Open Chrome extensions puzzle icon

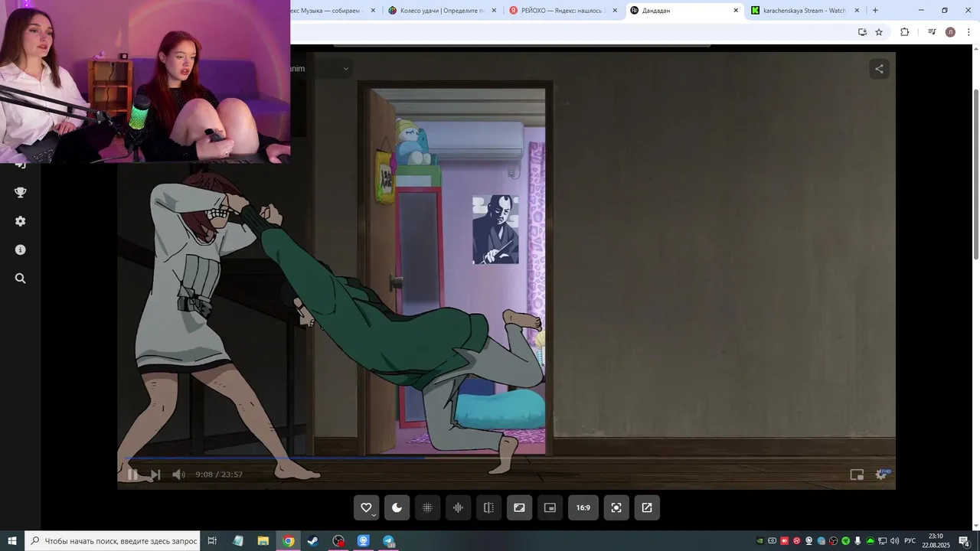coord(905,32)
